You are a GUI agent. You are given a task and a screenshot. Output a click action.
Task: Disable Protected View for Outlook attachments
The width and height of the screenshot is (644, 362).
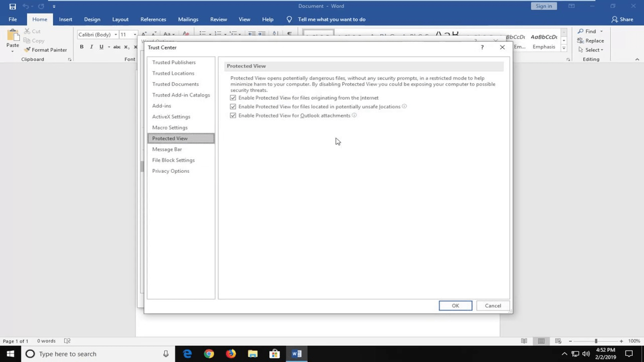pyautogui.click(x=232, y=115)
